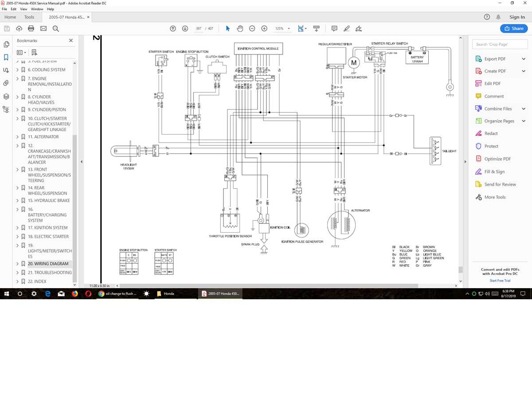Open the Windows Start menu

click(x=7, y=293)
